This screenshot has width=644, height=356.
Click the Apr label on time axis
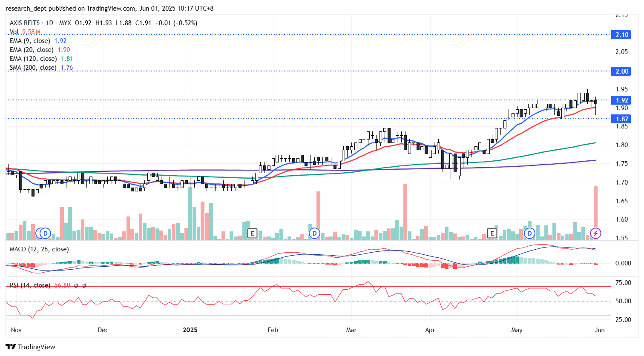tap(430, 330)
